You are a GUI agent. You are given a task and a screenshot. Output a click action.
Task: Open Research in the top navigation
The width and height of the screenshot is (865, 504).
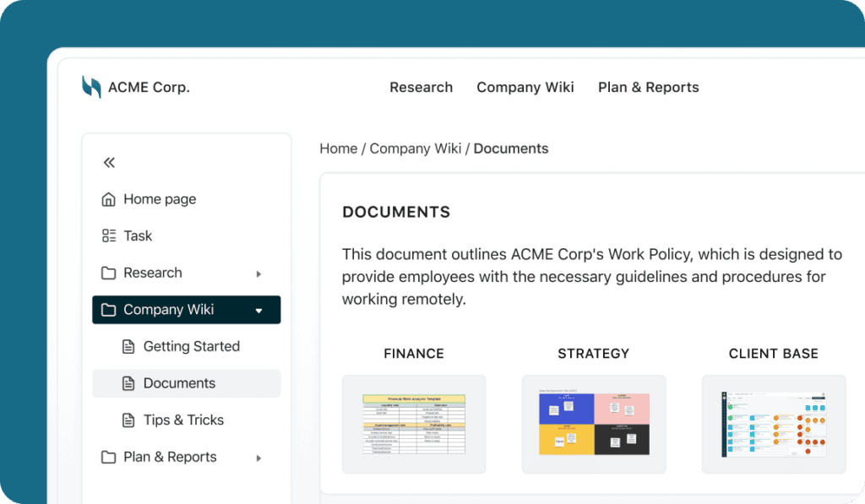(421, 87)
